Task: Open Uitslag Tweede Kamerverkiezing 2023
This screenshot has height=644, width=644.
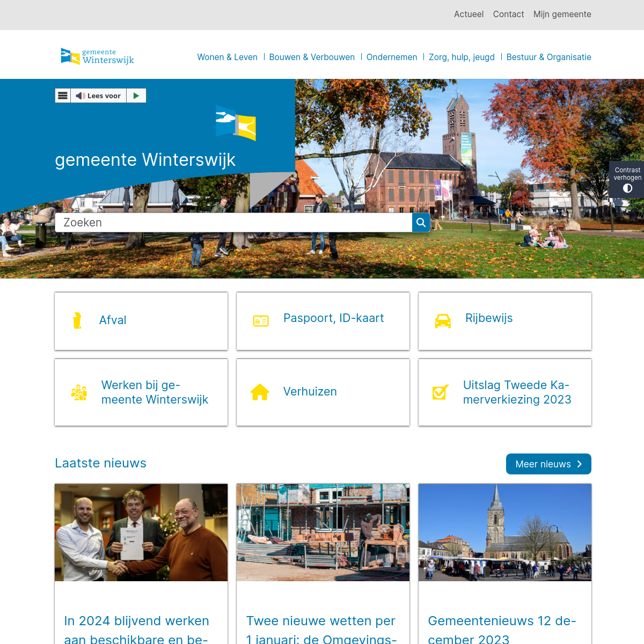Action: click(505, 392)
